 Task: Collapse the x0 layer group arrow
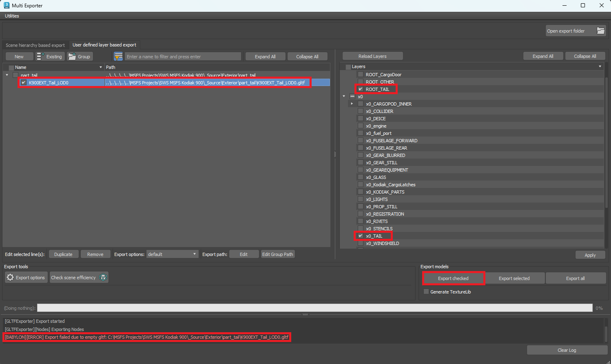click(x=344, y=96)
